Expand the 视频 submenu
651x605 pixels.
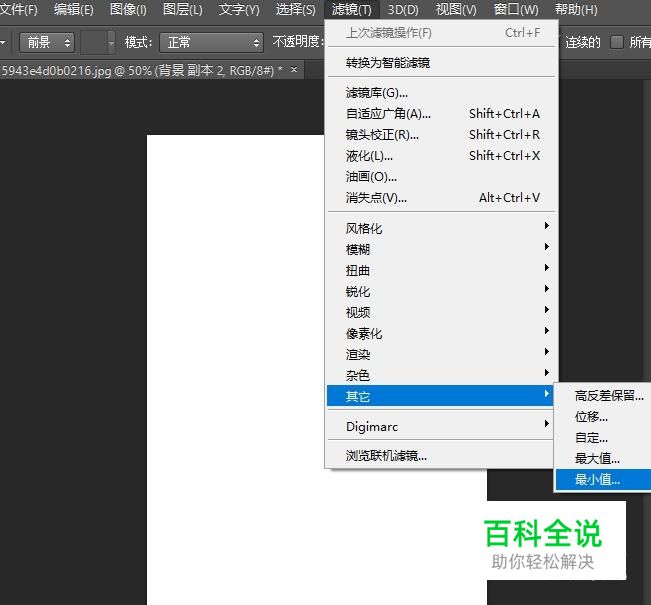(441, 312)
